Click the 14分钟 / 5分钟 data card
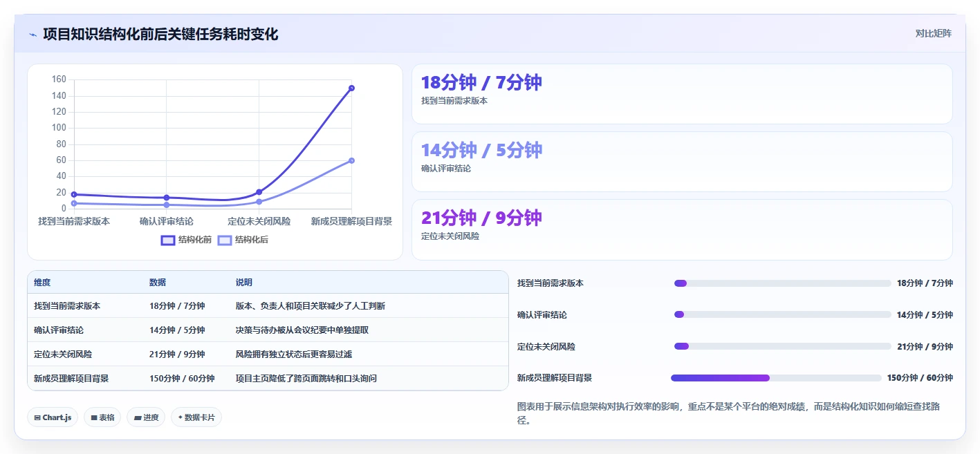980x454 pixels. pos(682,162)
